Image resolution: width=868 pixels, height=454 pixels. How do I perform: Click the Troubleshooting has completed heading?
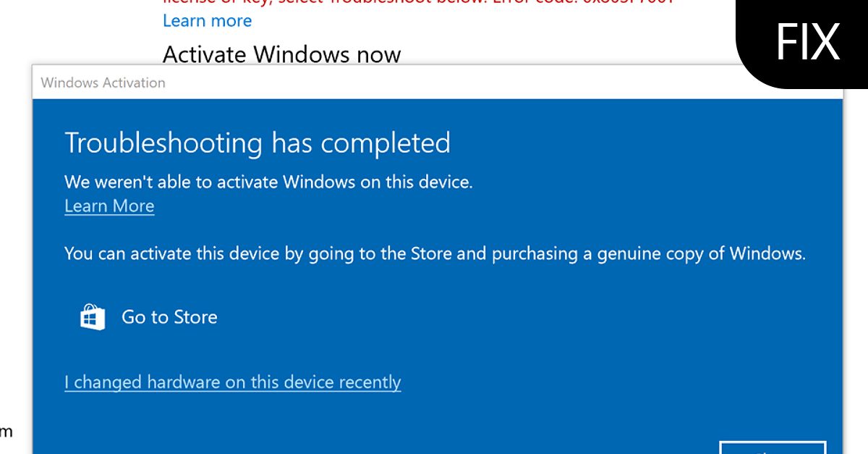(x=258, y=143)
